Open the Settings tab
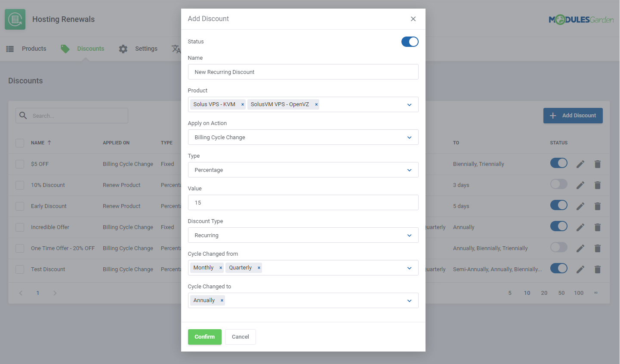 138,49
